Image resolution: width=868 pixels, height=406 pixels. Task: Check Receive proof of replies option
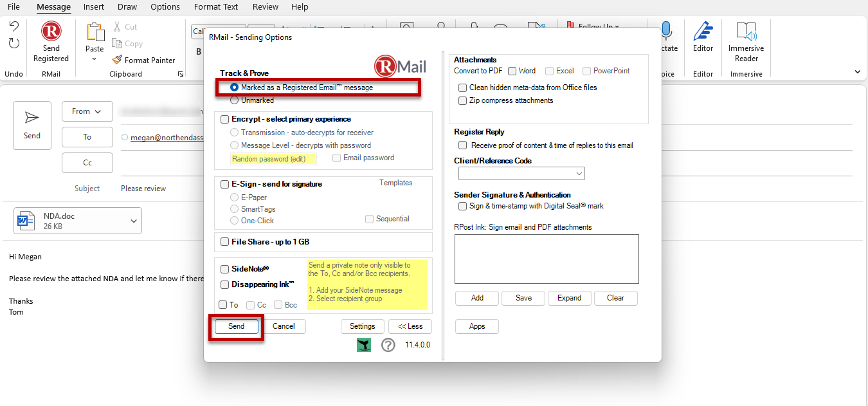[x=462, y=145]
